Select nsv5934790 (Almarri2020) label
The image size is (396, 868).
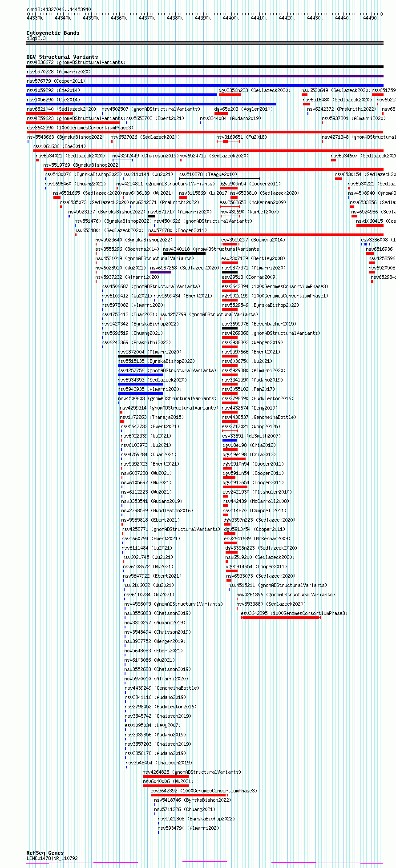point(190,828)
